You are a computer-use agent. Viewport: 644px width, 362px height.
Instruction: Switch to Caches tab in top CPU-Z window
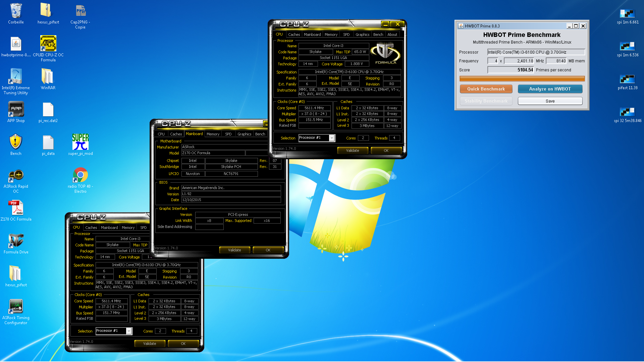pos(294,35)
